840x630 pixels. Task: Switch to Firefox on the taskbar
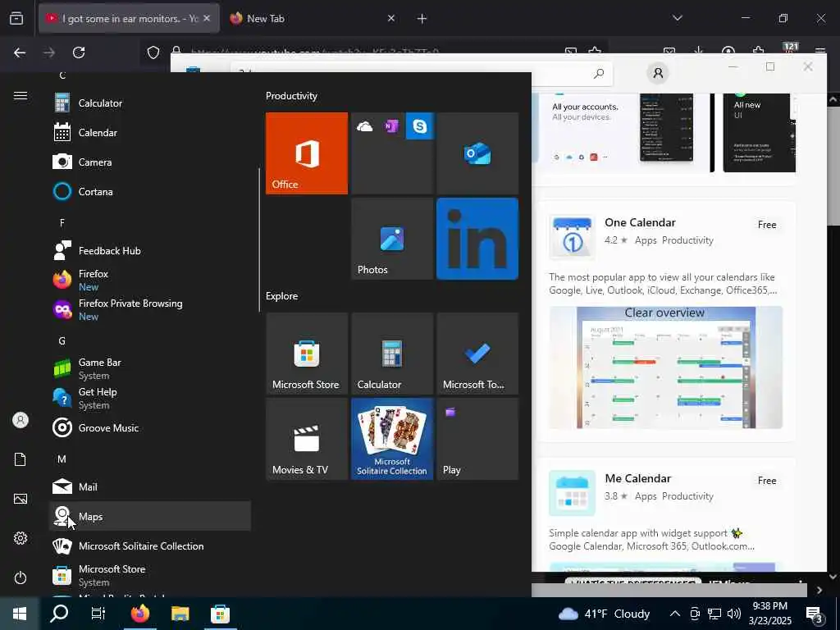pos(140,614)
